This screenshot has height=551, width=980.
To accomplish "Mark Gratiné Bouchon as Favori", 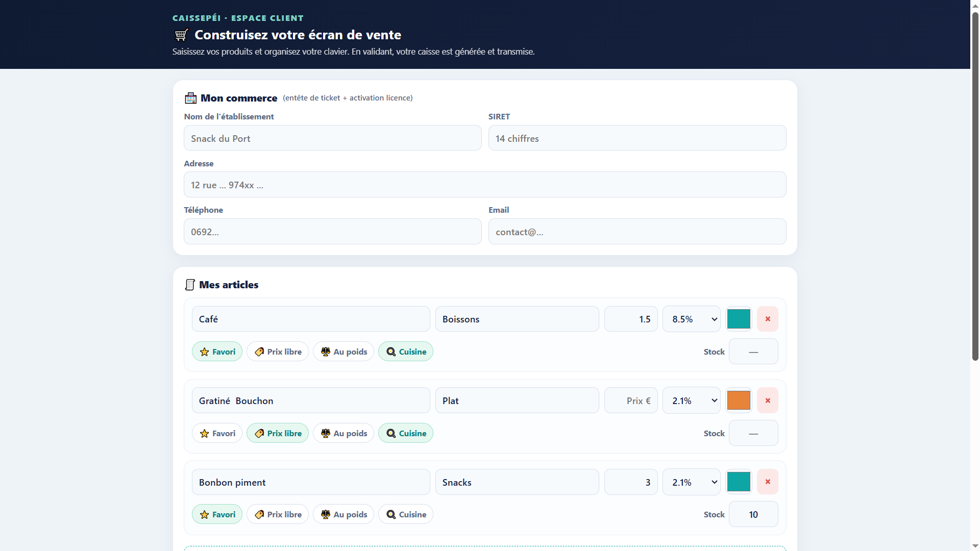I will (x=217, y=433).
